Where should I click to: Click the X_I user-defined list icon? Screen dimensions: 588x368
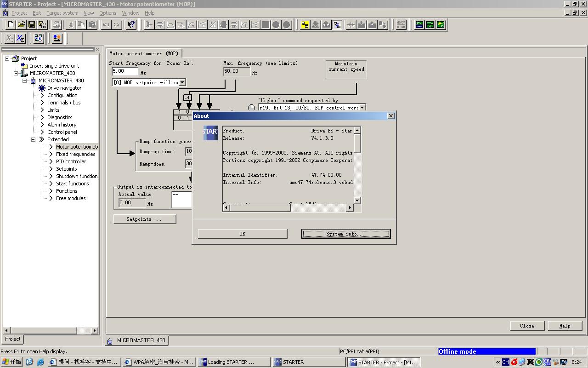[10, 39]
